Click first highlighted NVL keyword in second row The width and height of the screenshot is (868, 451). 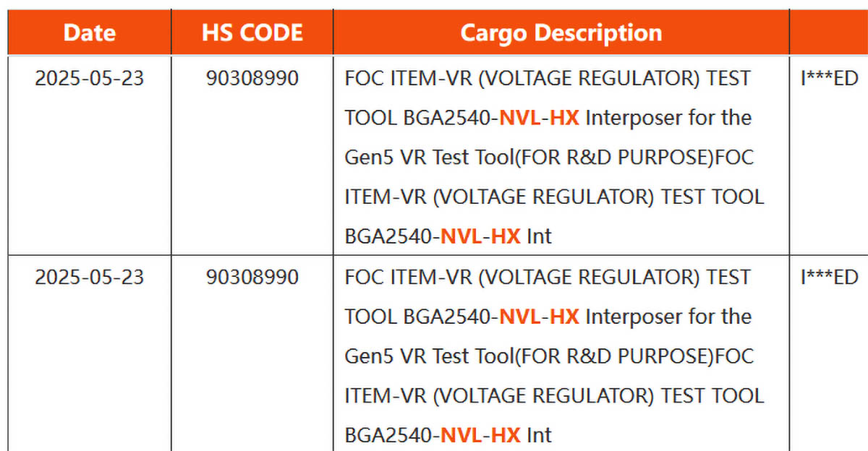coord(520,317)
